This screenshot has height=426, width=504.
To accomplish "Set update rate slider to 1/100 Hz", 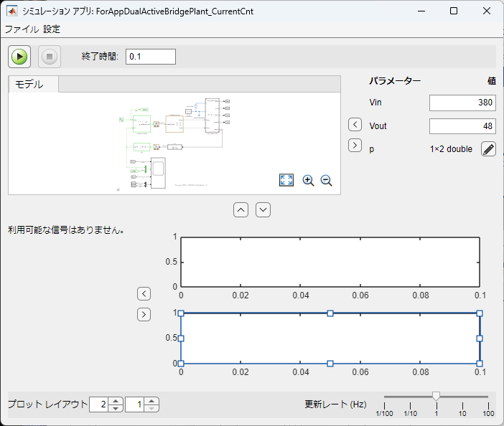I will click(x=384, y=397).
